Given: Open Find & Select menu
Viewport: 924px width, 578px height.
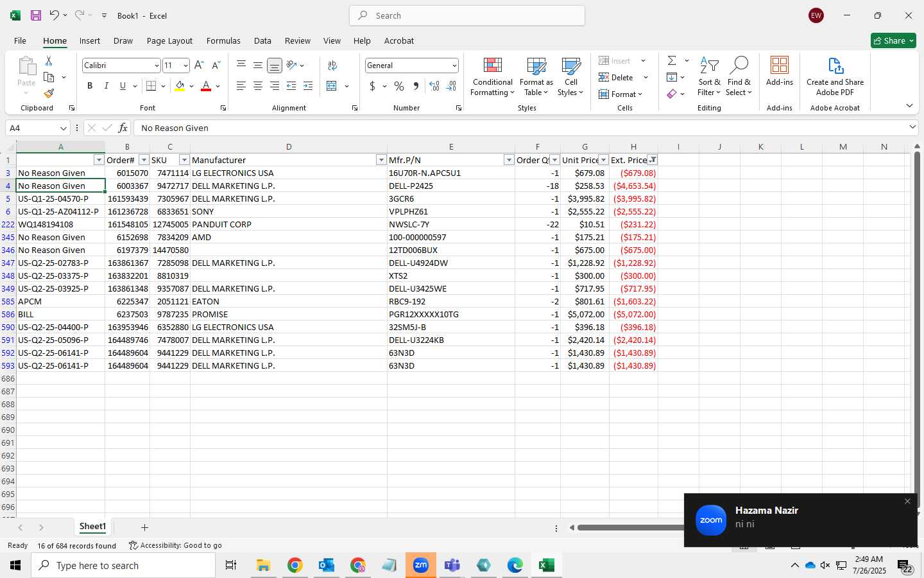Looking at the screenshot, I should (739, 77).
